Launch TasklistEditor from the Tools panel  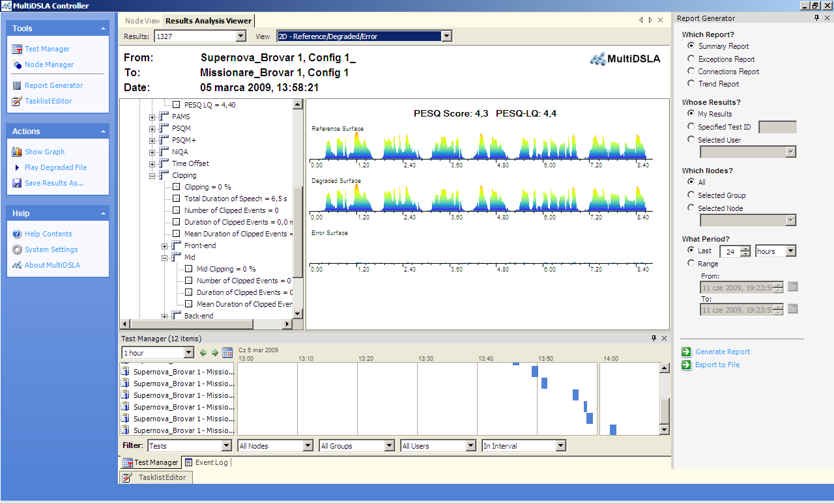click(48, 101)
